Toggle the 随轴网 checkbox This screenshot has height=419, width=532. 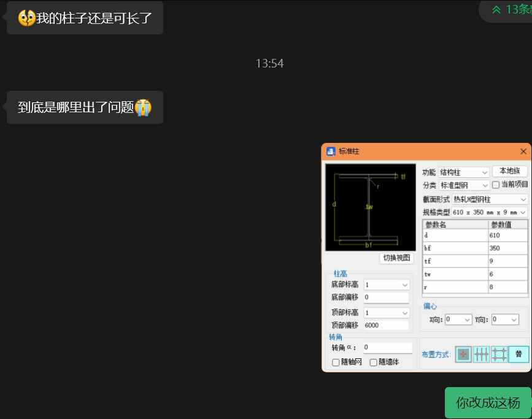(336, 363)
